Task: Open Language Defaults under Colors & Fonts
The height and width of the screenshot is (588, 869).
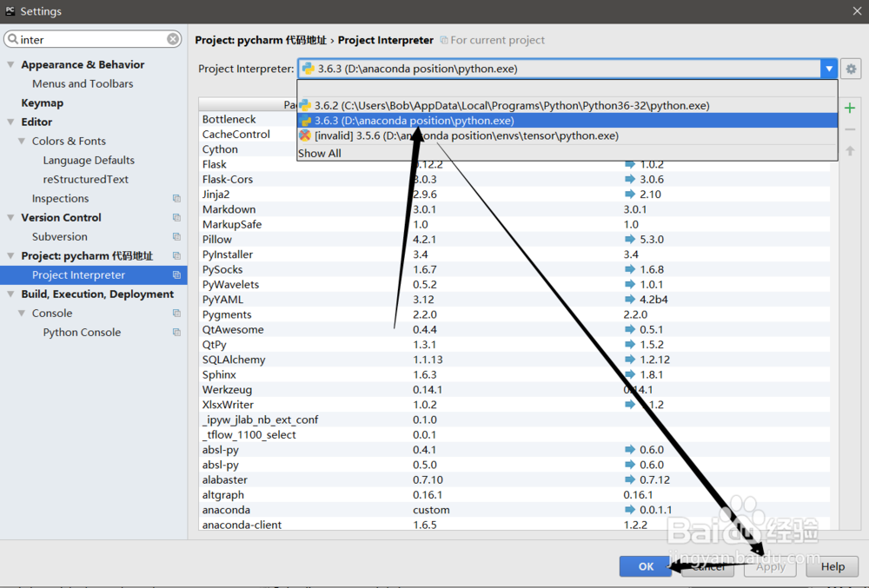Action: click(x=89, y=160)
